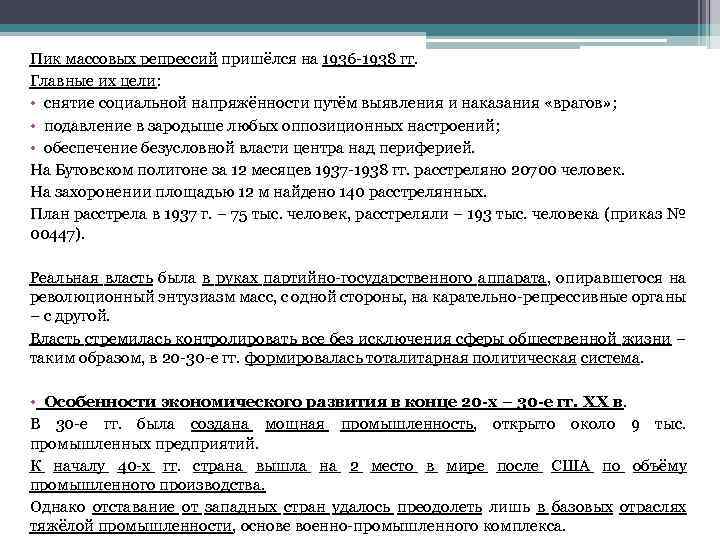Click the underlined words "создана мощная промышленность"

332,424
